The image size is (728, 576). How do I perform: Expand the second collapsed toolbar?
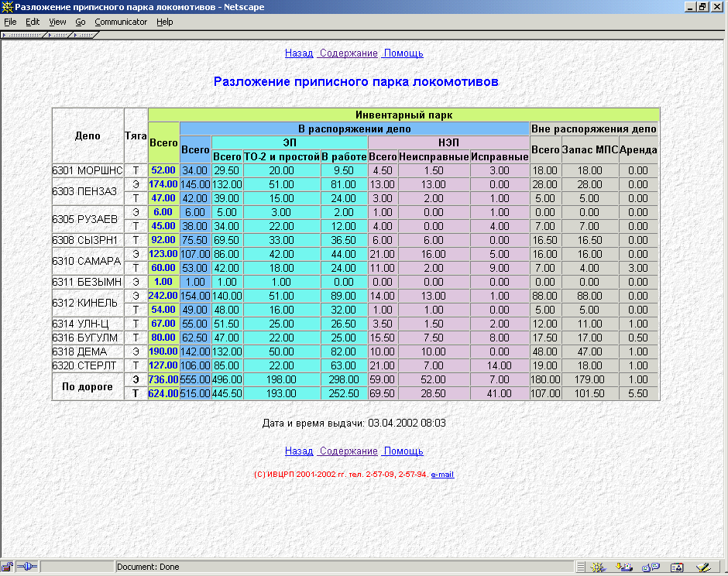coord(59,35)
